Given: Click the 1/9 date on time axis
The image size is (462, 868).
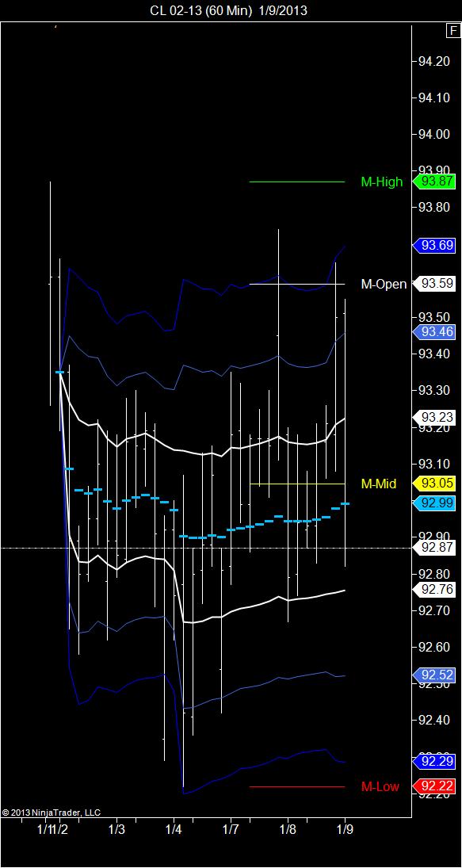Looking at the screenshot, I should (346, 831).
